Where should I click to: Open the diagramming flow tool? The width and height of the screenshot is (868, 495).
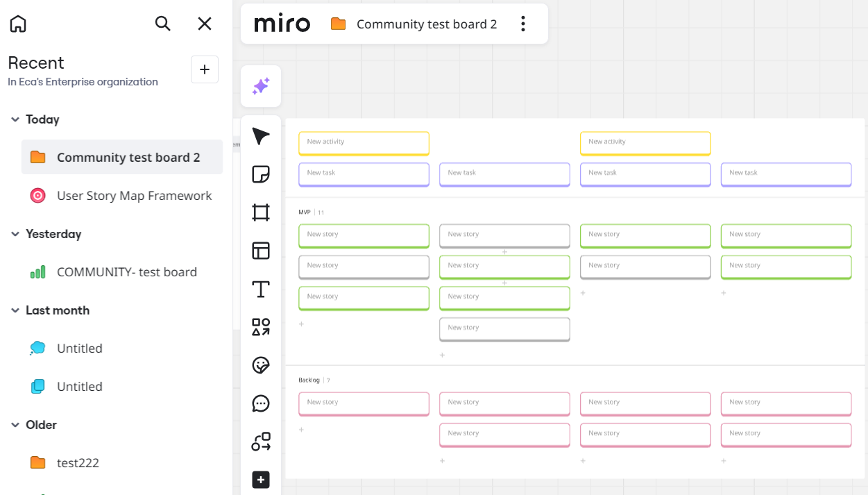[x=261, y=442]
